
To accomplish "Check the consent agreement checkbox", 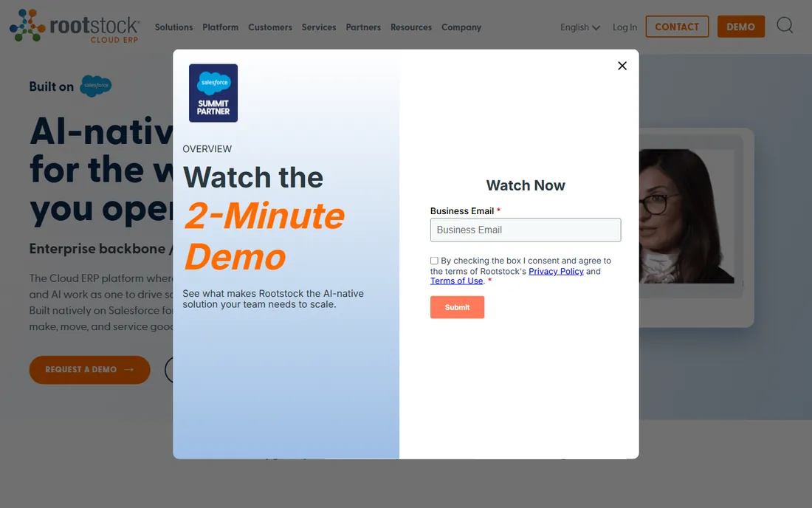I will [434, 261].
